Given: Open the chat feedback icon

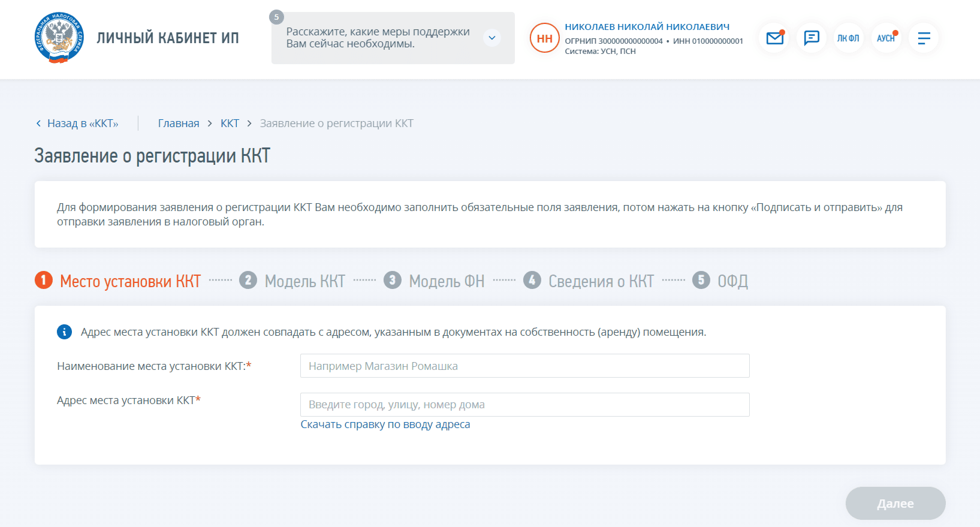Looking at the screenshot, I should (811, 38).
